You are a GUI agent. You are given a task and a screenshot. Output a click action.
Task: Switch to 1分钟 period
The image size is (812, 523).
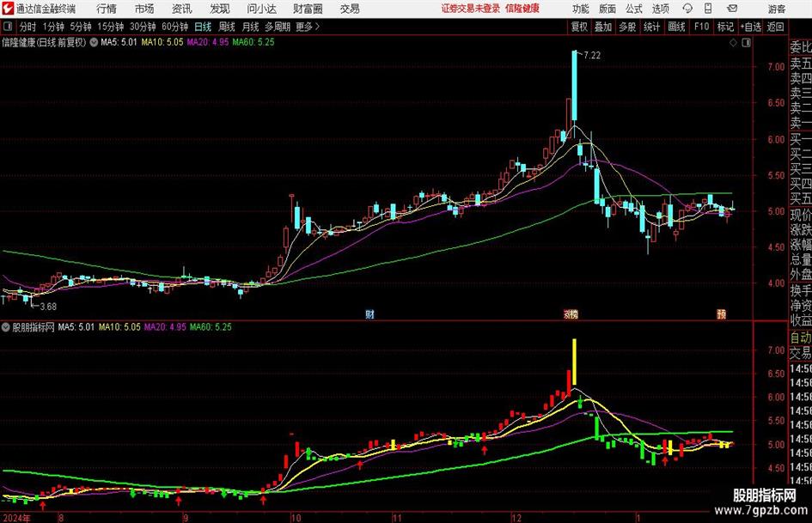52,27
